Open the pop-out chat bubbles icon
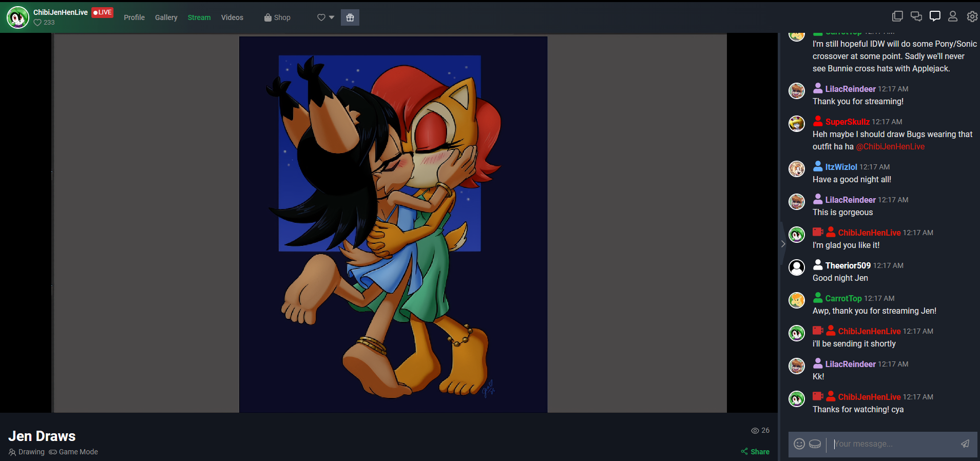This screenshot has height=461, width=980. point(916,16)
